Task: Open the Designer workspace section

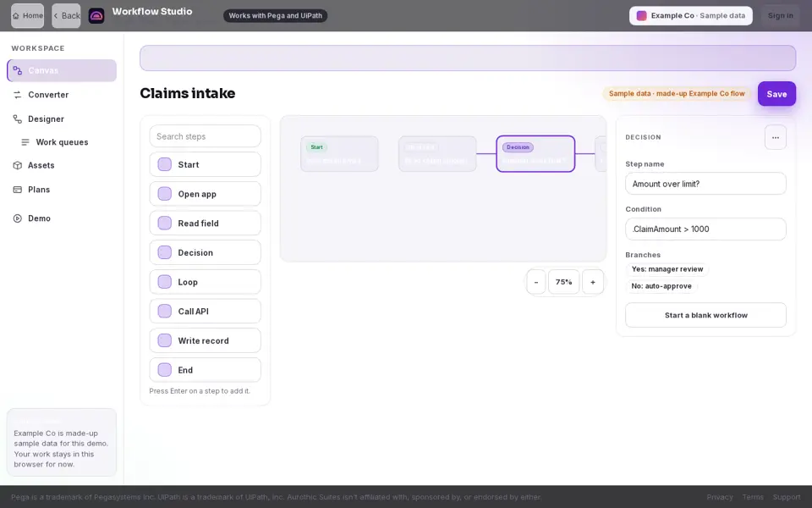Action: 62,119
